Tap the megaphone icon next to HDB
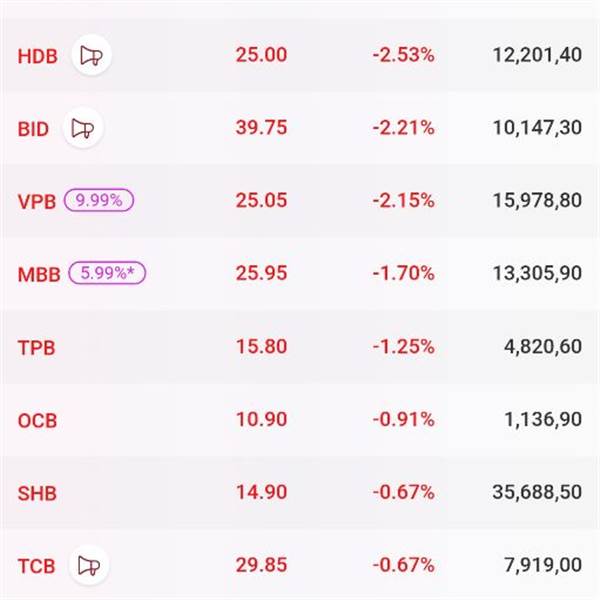The width and height of the screenshot is (600, 600). click(x=91, y=56)
